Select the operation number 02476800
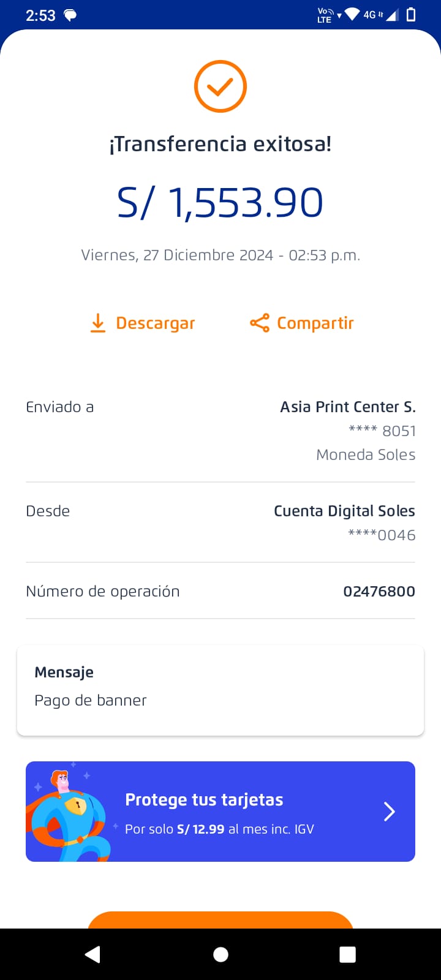 tap(379, 591)
